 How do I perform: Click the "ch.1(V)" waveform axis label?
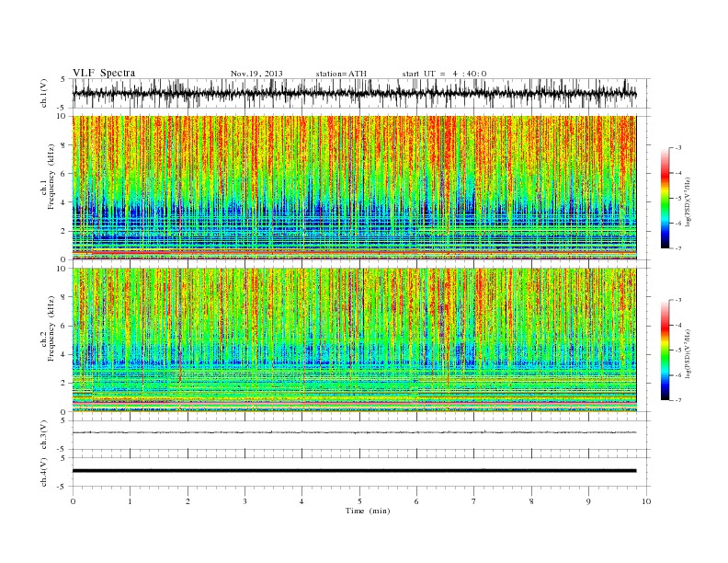pyautogui.click(x=44, y=93)
